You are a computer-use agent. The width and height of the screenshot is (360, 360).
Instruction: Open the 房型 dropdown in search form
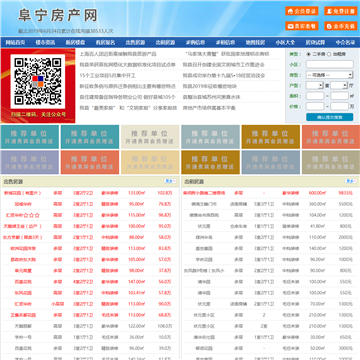330,75
